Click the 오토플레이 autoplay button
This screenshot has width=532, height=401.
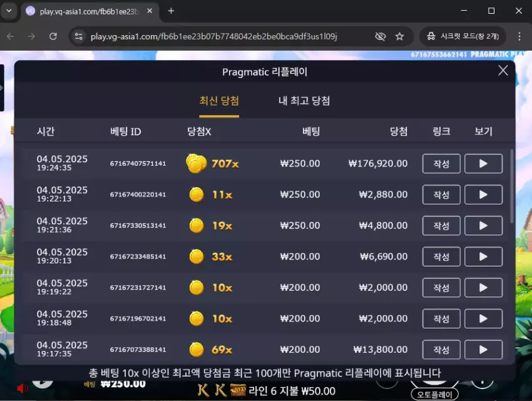(434, 395)
